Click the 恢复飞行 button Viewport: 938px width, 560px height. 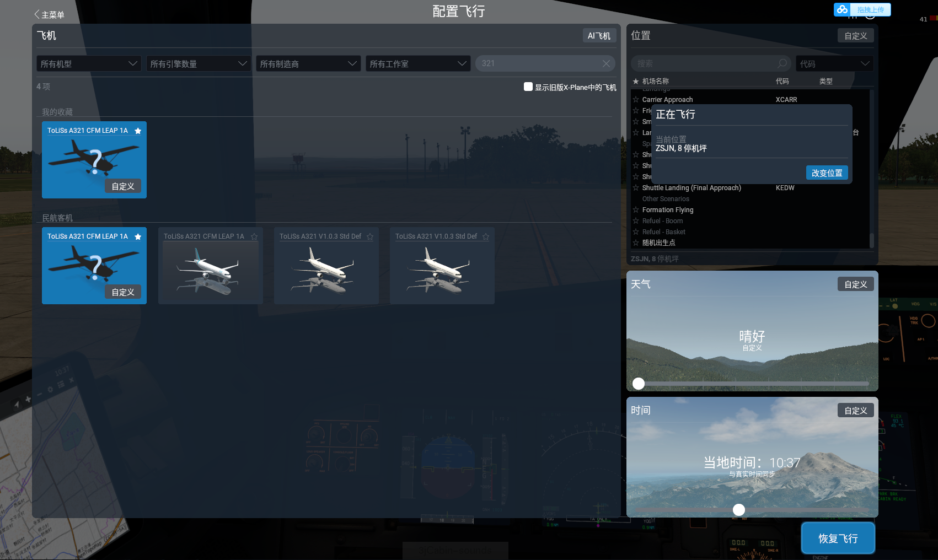click(x=838, y=539)
